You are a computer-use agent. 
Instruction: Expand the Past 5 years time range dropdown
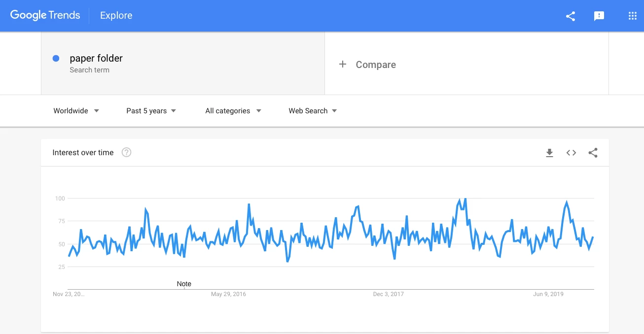click(x=151, y=111)
